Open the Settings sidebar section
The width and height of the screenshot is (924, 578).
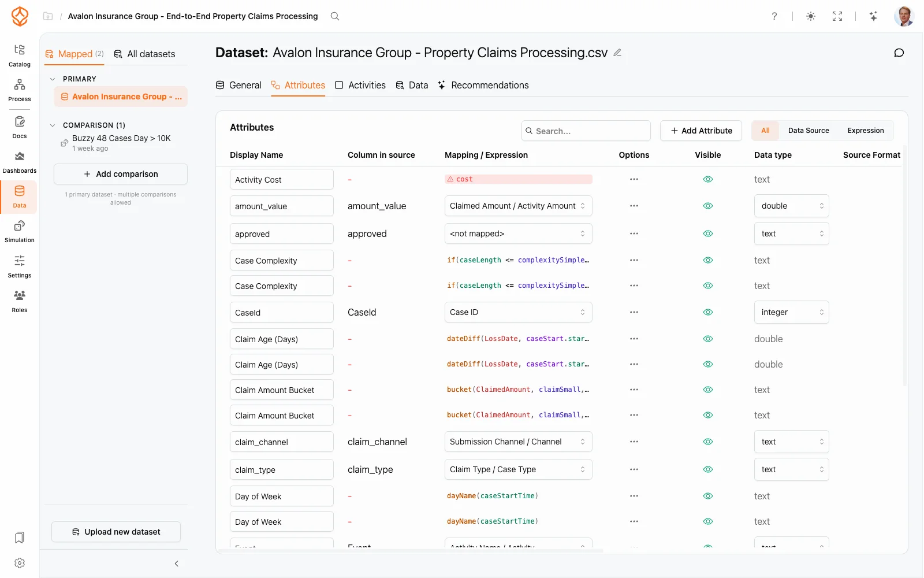(20, 266)
